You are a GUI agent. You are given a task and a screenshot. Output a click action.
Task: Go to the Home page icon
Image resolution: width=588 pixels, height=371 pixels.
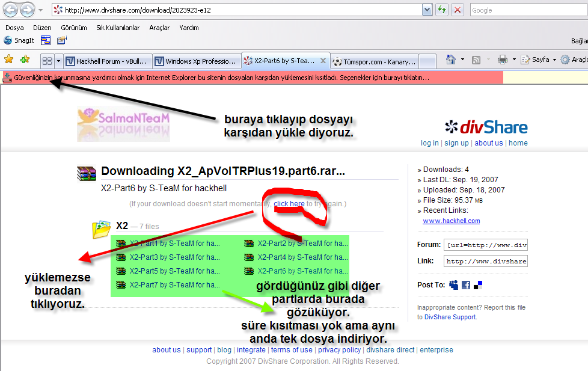(x=451, y=60)
